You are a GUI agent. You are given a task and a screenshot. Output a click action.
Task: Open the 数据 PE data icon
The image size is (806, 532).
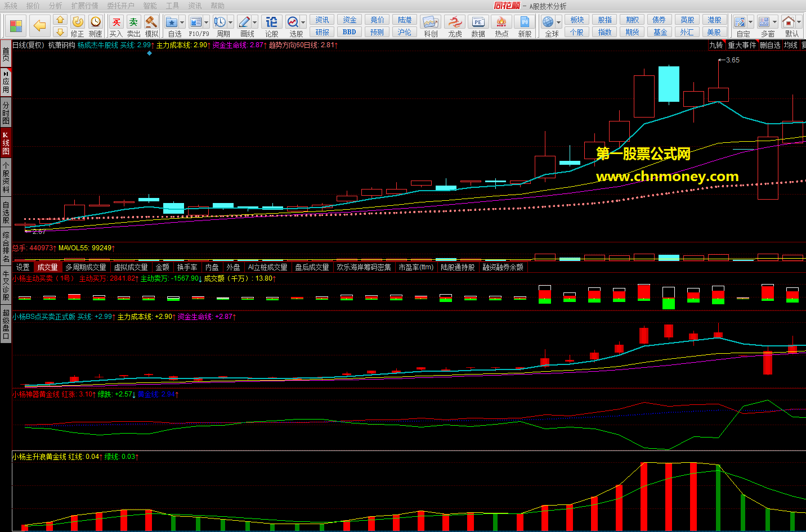pos(478,22)
